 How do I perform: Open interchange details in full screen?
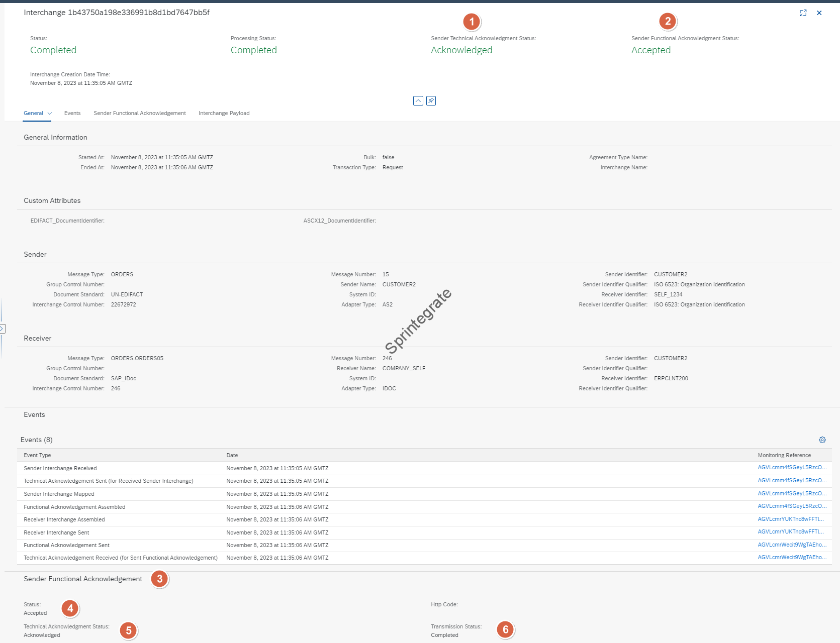803,13
